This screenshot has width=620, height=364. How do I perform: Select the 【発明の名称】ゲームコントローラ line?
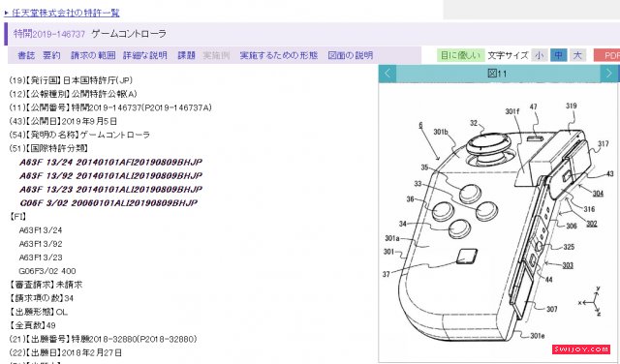79,135
